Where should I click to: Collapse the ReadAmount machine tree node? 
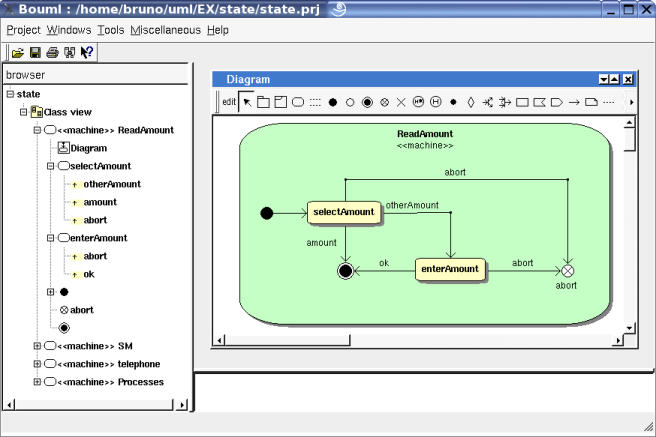(x=38, y=130)
